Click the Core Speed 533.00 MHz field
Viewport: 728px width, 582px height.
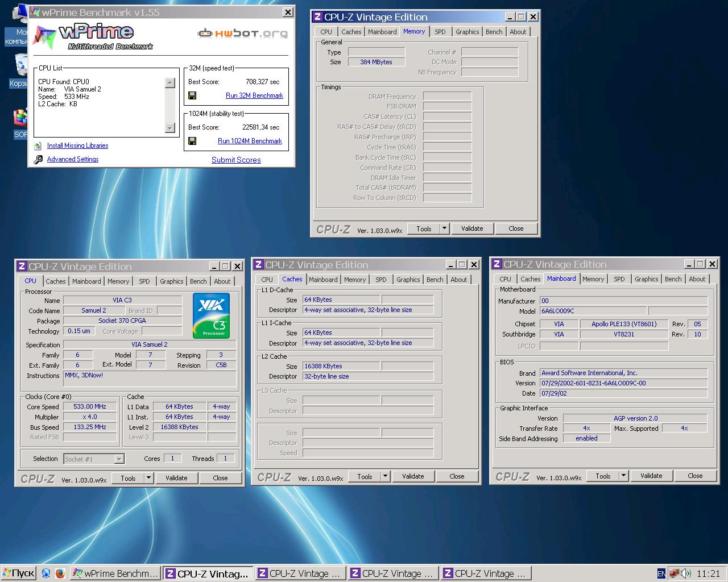pyautogui.click(x=90, y=406)
